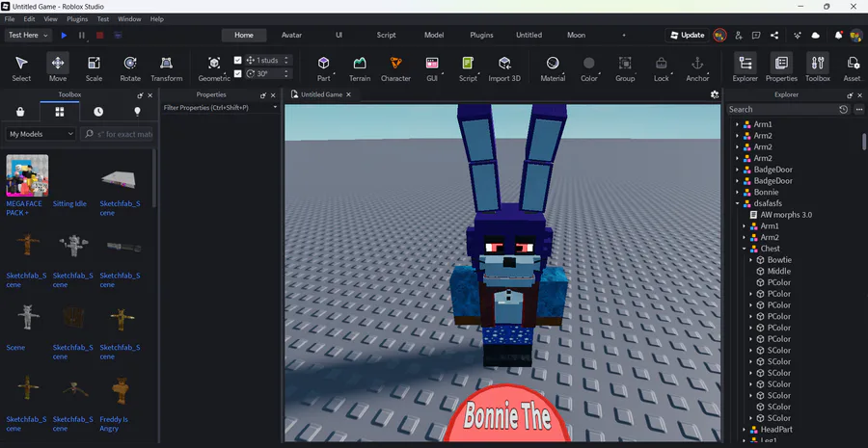The height and width of the screenshot is (448, 868).
Task: Expand the Bonnie model in Explorer
Action: point(738,193)
